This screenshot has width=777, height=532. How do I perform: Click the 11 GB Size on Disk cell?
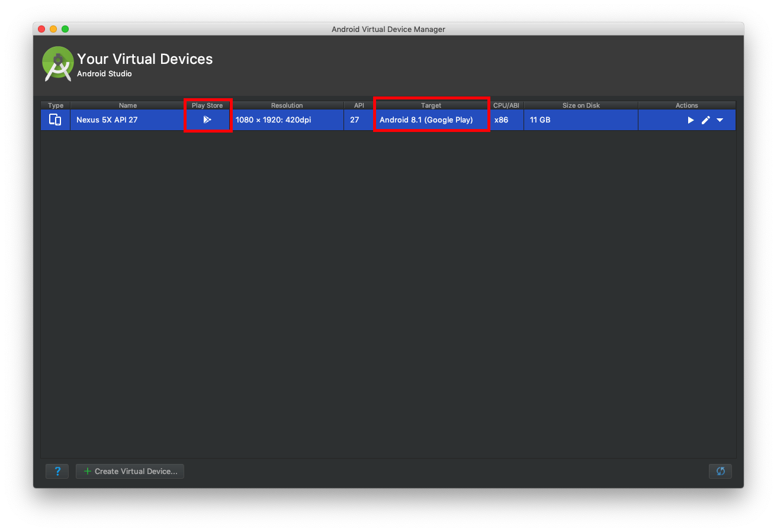(x=540, y=120)
